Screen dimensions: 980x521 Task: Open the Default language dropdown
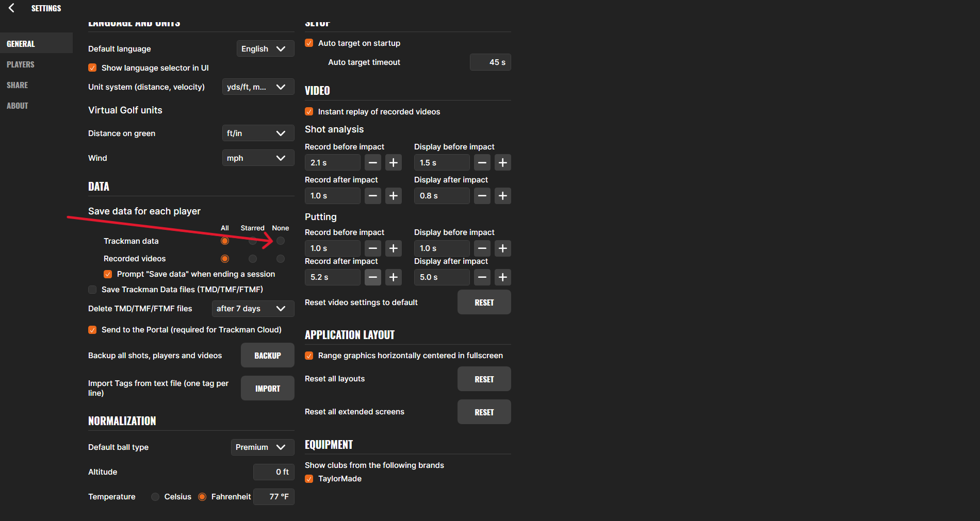pos(266,49)
